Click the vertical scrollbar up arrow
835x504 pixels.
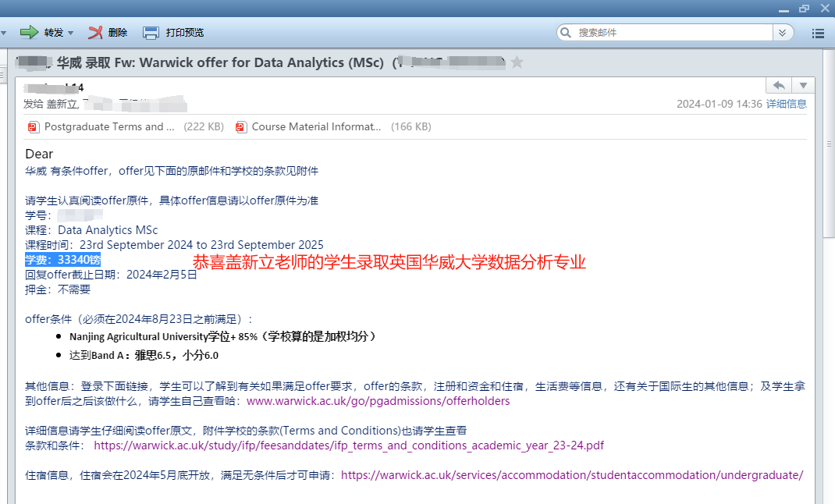click(828, 58)
